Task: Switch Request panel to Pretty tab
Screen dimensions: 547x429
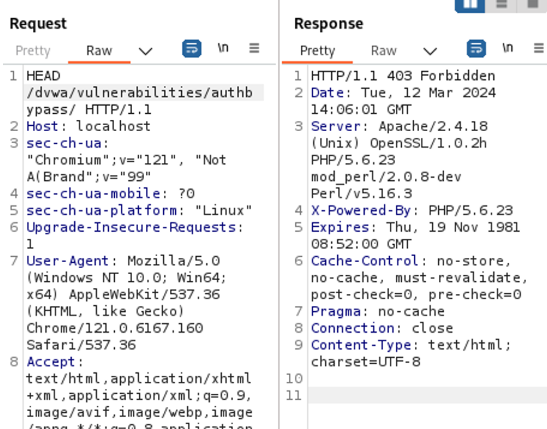Action: pos(33,51)
